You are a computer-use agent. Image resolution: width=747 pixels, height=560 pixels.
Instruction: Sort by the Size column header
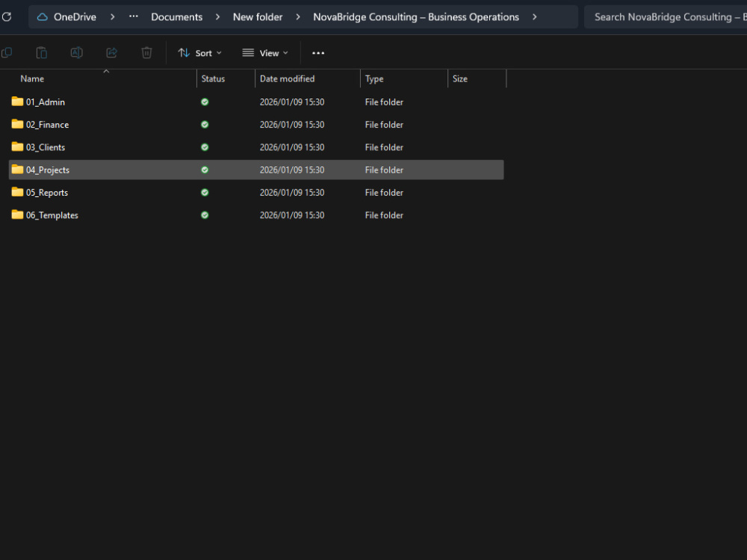460,79
